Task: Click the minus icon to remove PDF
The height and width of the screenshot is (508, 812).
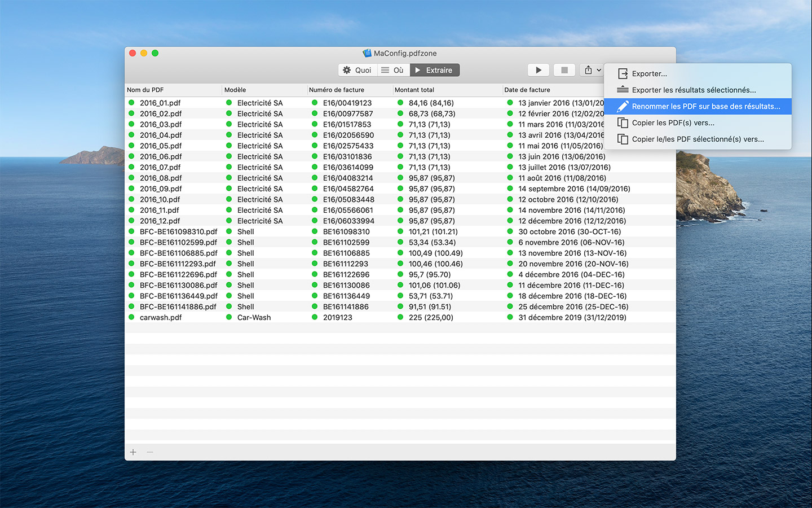Action: coord(150,452)
